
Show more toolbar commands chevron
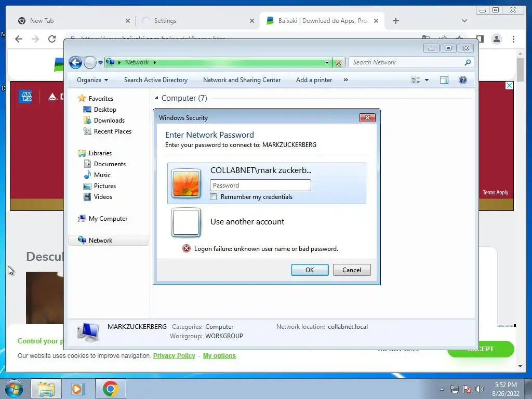345,80
